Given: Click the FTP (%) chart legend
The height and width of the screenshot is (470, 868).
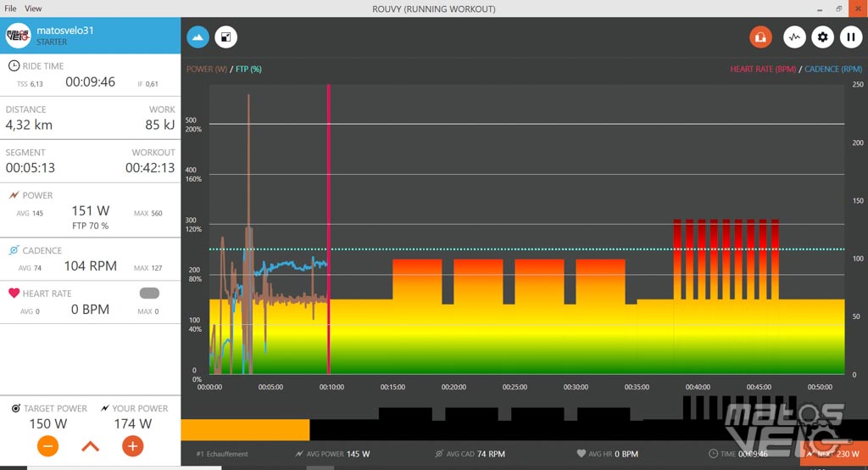Looking at the screenshot, I should (x=248, y=70).
